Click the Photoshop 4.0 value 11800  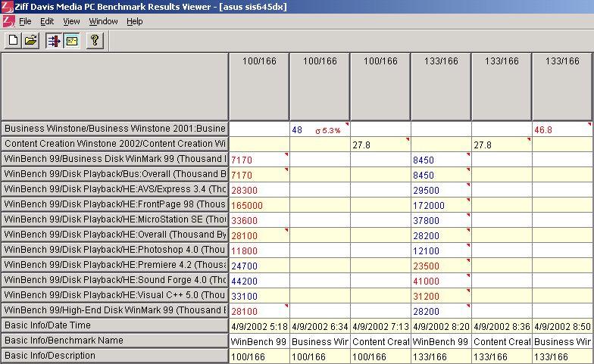click(x=259, y=250)
